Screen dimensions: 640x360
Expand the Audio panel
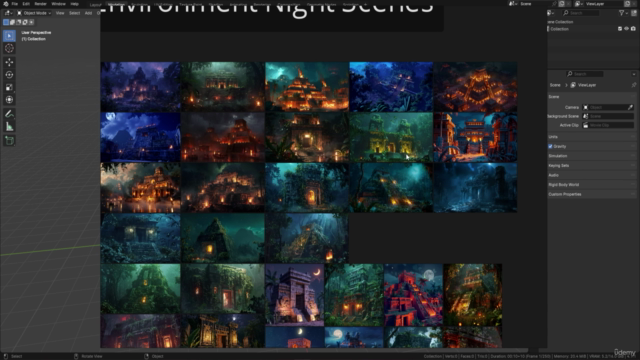pos(591,175)
